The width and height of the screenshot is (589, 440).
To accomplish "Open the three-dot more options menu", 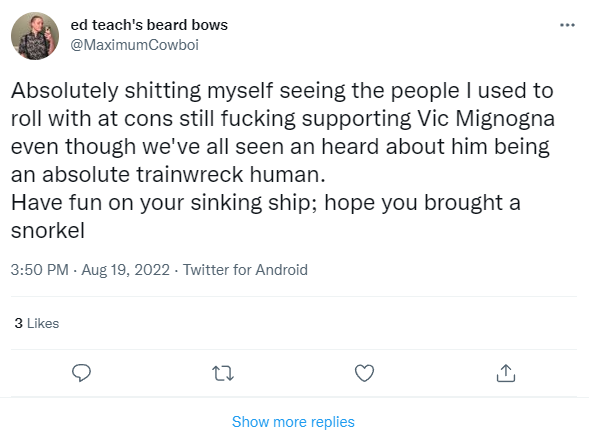I will (x=567, y=25).
